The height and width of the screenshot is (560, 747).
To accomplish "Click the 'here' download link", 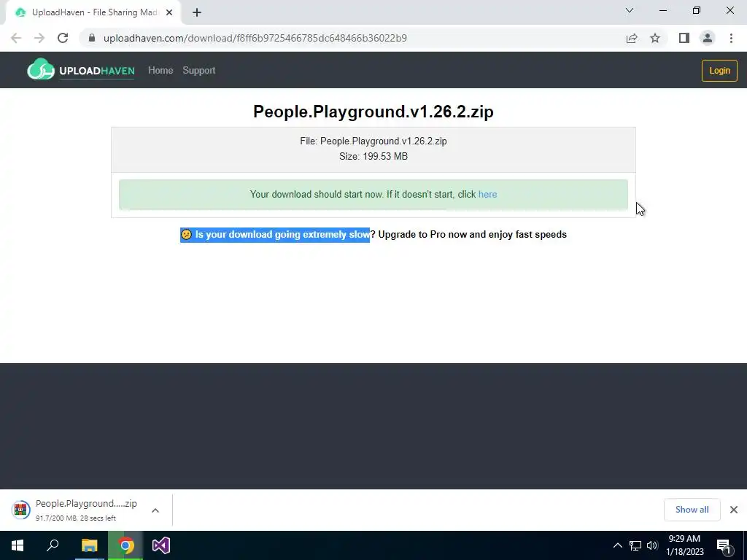I will 487,194.
